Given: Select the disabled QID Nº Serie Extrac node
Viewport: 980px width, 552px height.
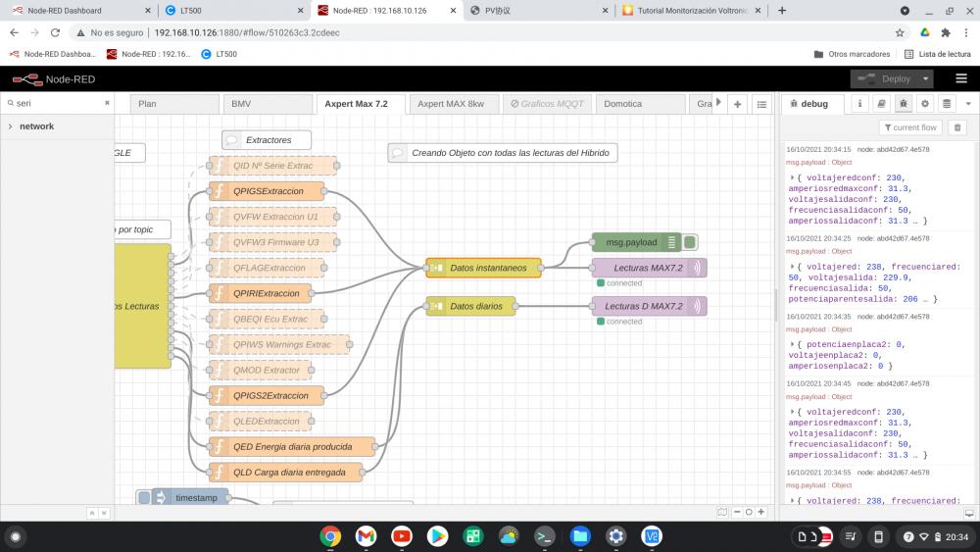Looking at the screenshot, I should click(x=272, y=166).
